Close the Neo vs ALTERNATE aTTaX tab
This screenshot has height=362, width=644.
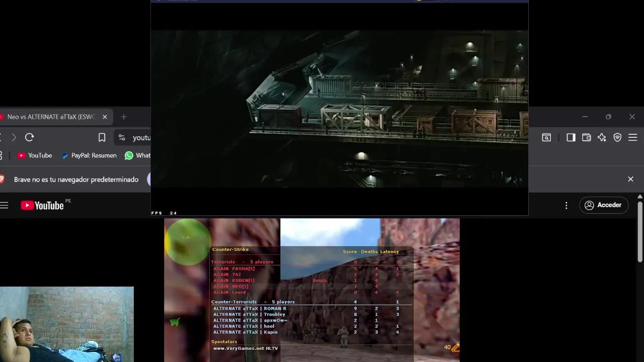(105, 117)
